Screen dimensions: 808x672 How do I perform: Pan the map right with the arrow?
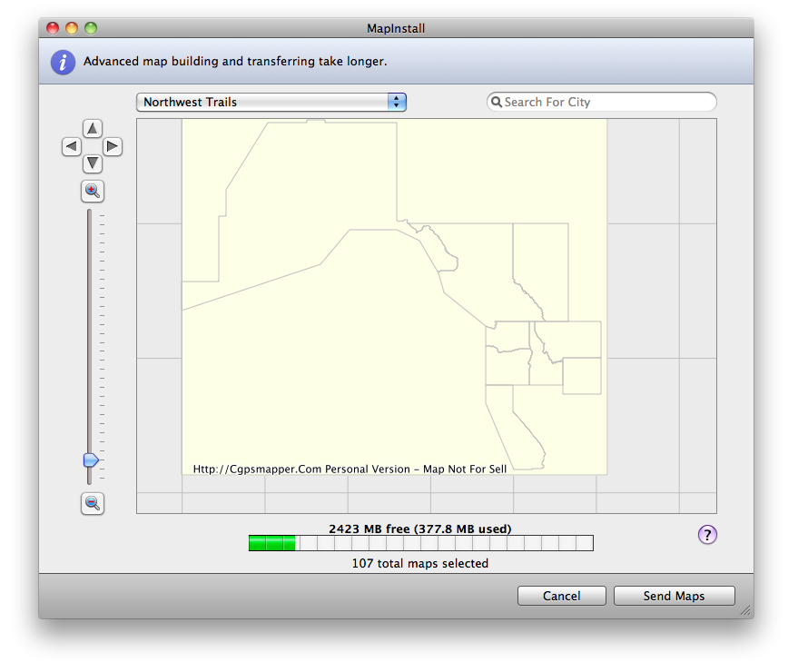tap(112, 146)
